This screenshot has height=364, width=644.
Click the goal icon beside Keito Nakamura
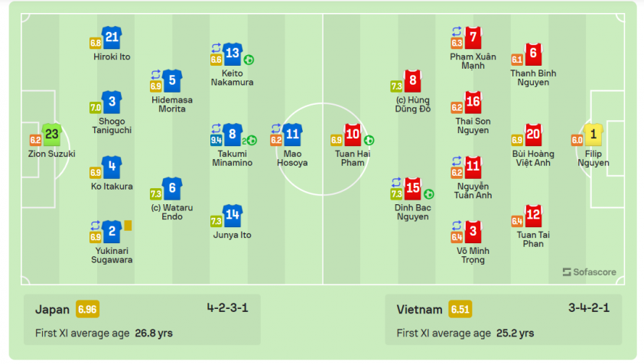pos(249,60)
